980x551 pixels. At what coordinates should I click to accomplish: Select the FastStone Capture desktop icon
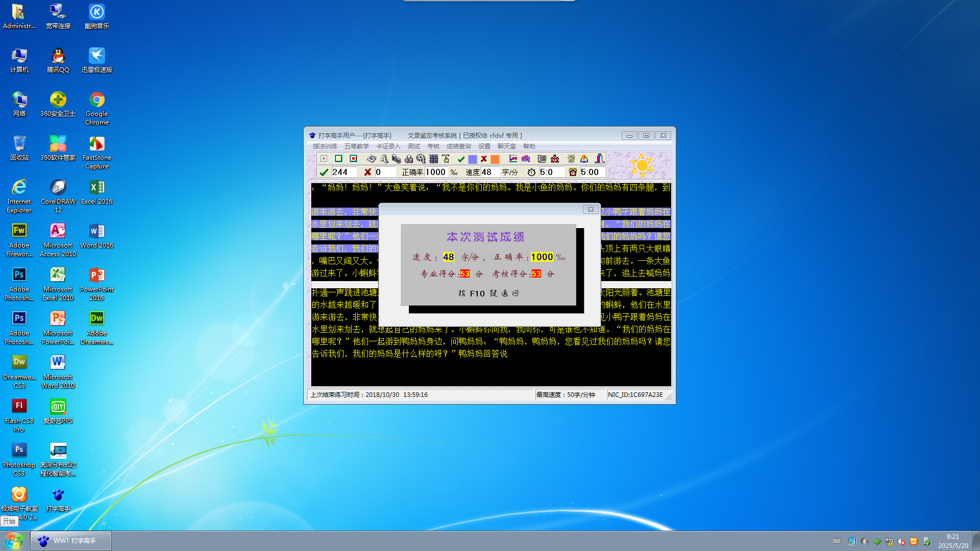97,152
